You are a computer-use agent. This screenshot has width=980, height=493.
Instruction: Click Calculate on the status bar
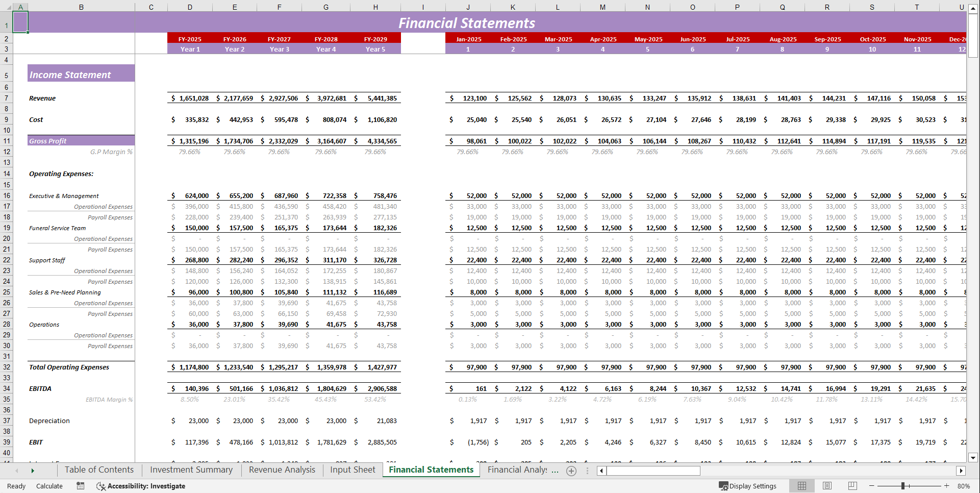49,486
